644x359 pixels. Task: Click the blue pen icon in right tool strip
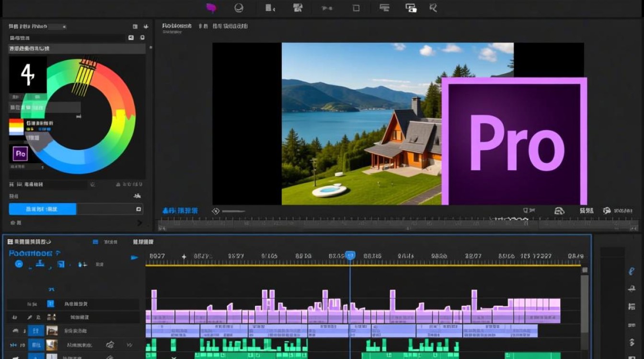pos(632,271)
